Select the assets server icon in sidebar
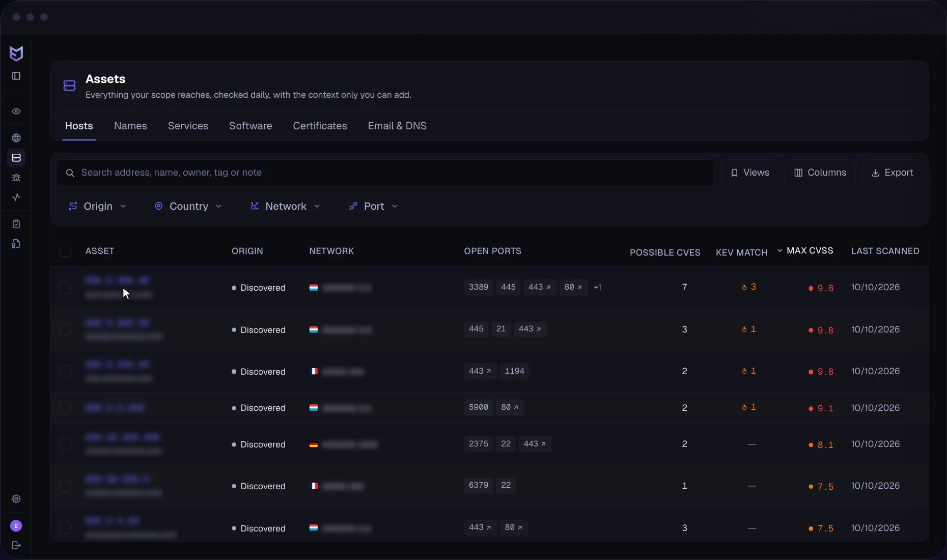 (x=16, y=158)
